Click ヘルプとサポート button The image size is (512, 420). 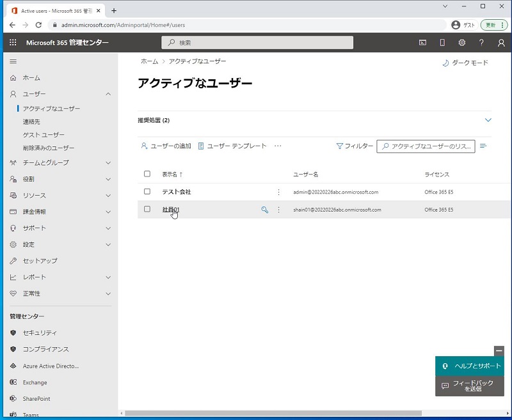tap(470, 366)
